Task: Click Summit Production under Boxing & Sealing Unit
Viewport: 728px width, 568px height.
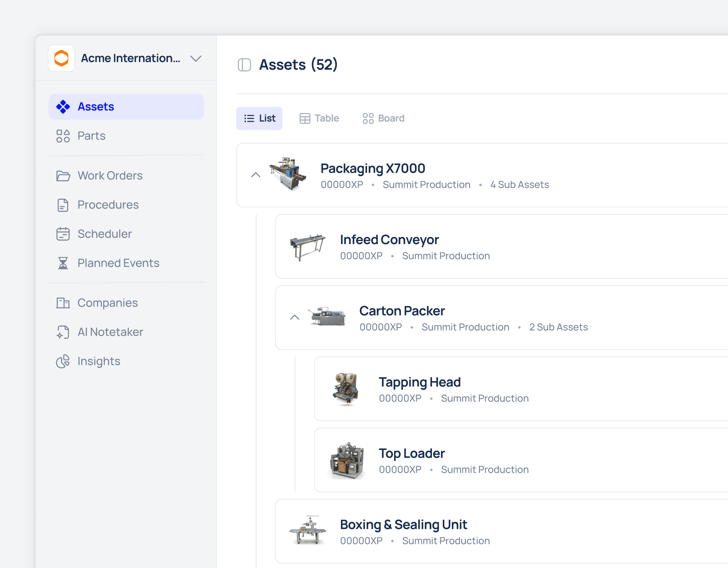Action: [446, 541]
